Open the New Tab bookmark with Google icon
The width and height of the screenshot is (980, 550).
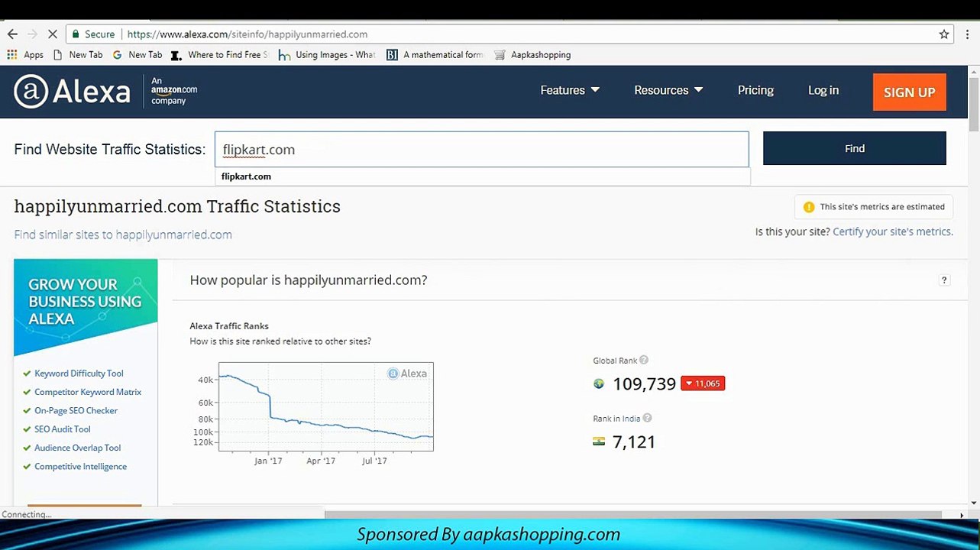tap(137, 55)
